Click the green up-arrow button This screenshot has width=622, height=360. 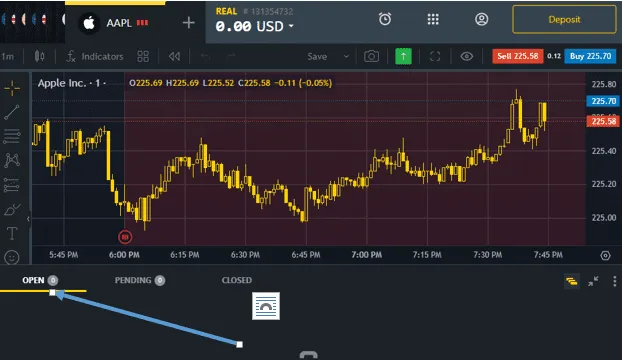pos(403,56)
